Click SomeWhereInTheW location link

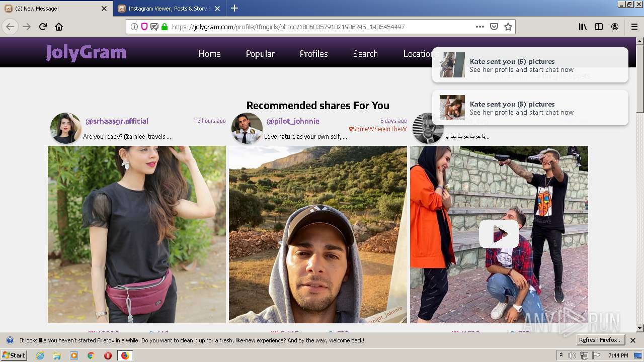click(378, 129)
